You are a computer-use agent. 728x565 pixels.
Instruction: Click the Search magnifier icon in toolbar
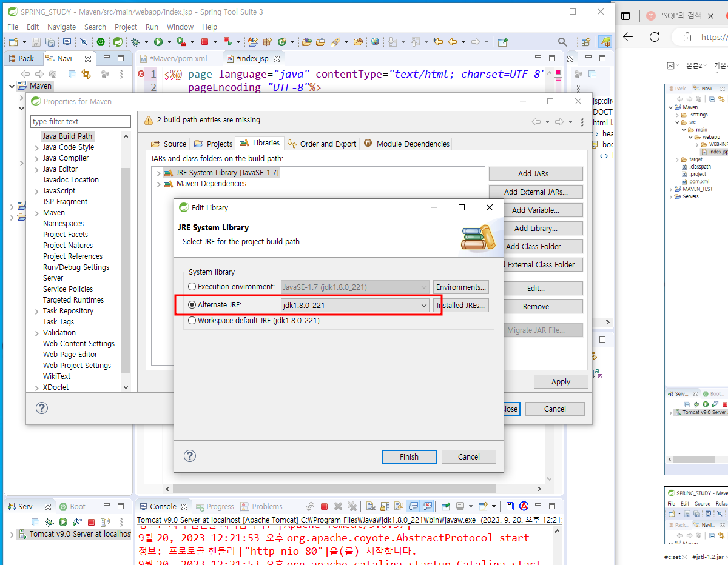[x=562, y=42]
